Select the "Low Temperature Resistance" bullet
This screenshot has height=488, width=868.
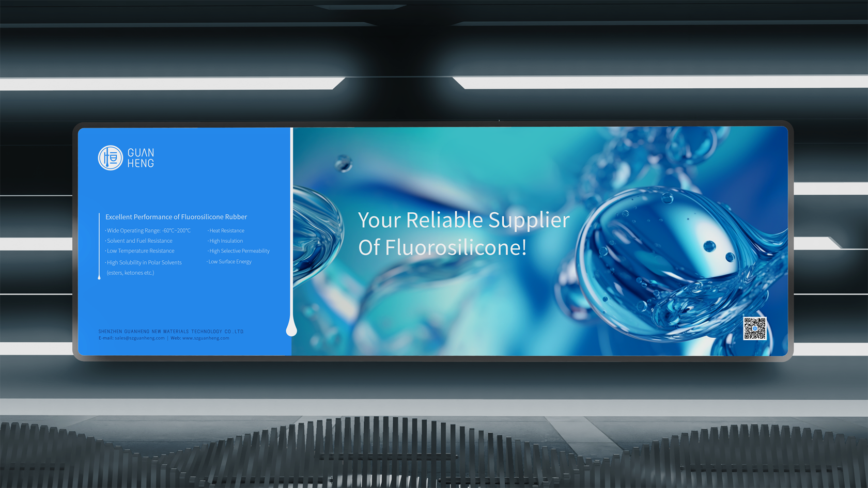(141, 251)
